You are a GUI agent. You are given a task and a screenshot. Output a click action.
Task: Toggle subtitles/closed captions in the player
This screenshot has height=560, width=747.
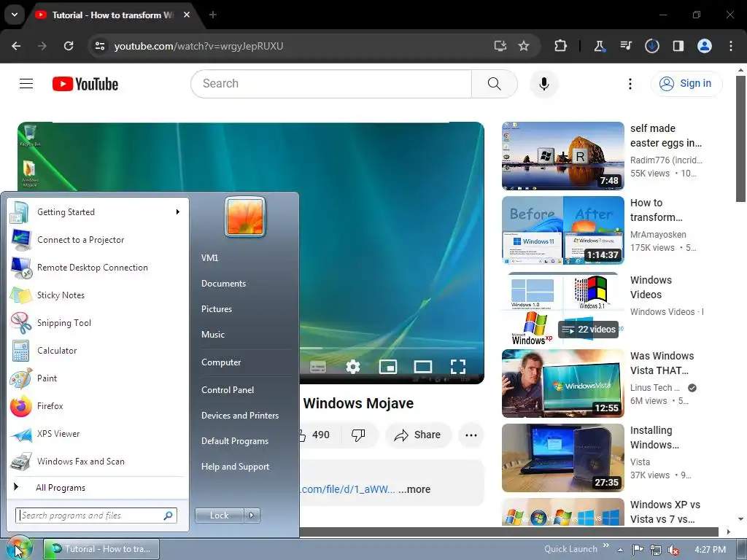(318, 367)
